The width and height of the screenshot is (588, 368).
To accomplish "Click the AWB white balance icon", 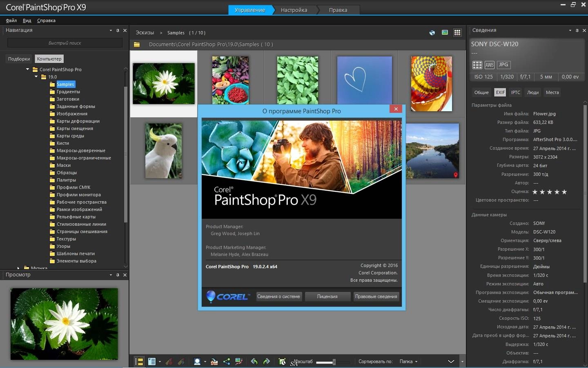I will 489,65.
